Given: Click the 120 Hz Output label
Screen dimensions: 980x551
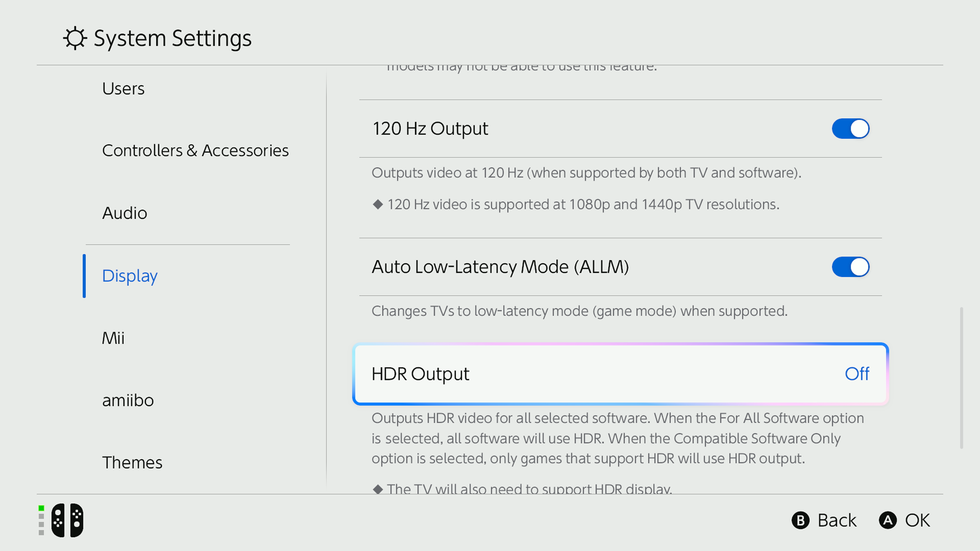Looking at the screenshot, I should point(430,129).
